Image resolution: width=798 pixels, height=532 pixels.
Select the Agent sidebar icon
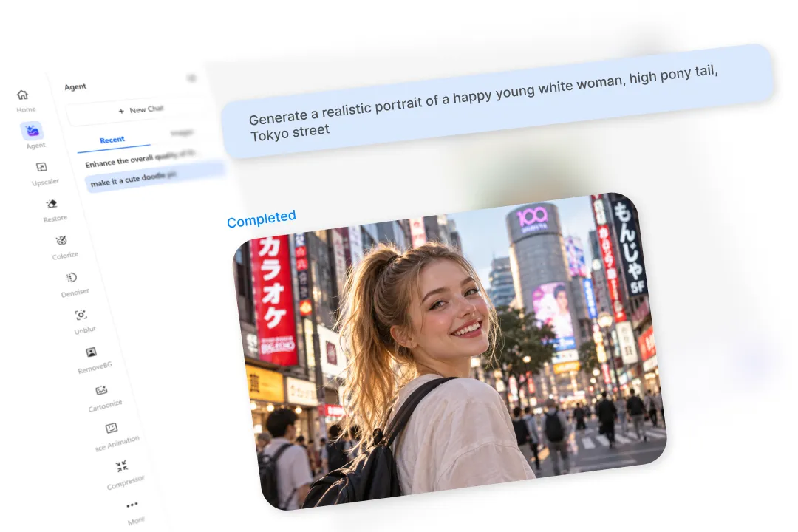click(32, 131)
